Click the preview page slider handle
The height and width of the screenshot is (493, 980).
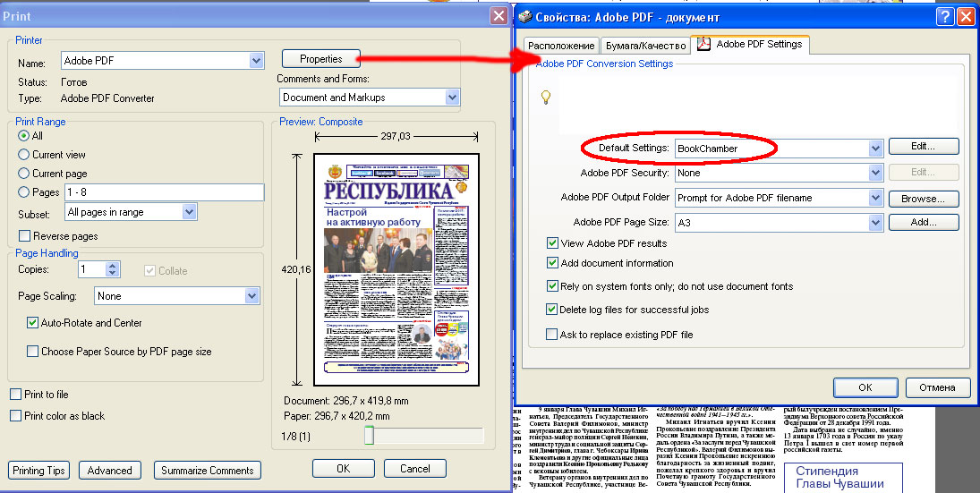pos(370,435)
